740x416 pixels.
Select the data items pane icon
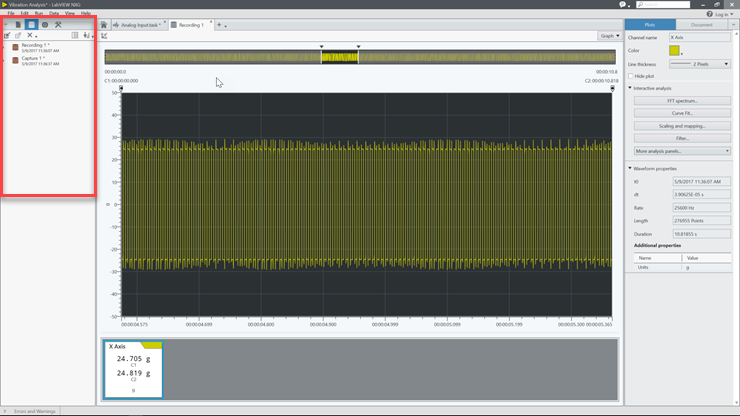(31, 25)
